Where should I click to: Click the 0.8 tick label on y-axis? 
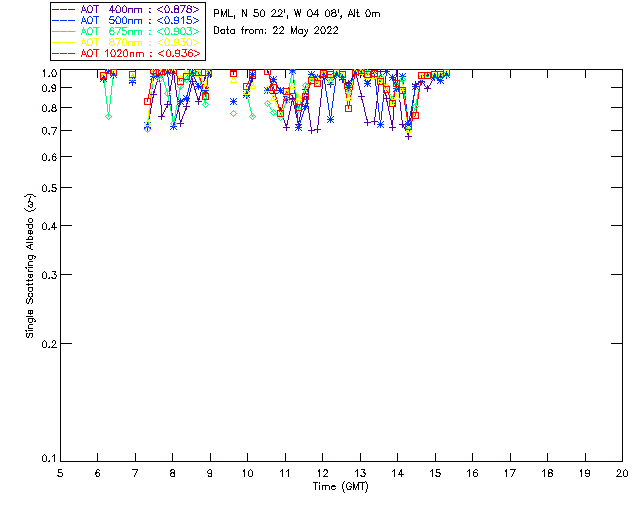pos(49,108)
